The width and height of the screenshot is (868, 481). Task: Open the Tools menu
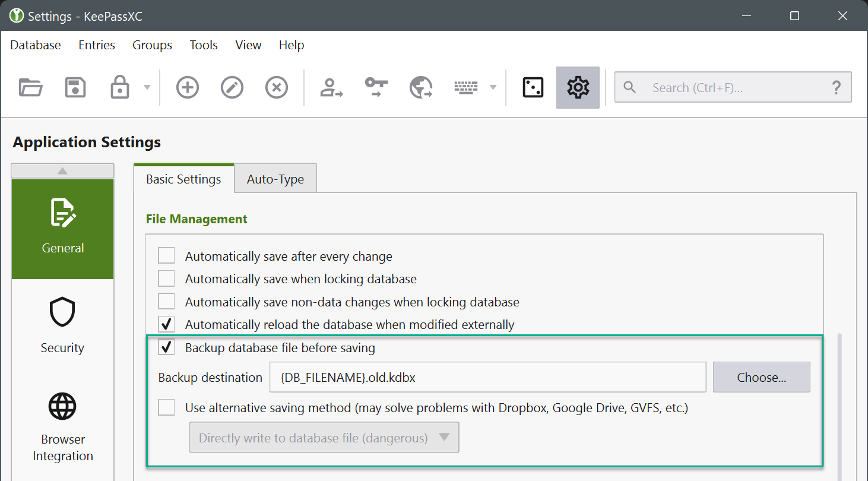coord(204,45)
